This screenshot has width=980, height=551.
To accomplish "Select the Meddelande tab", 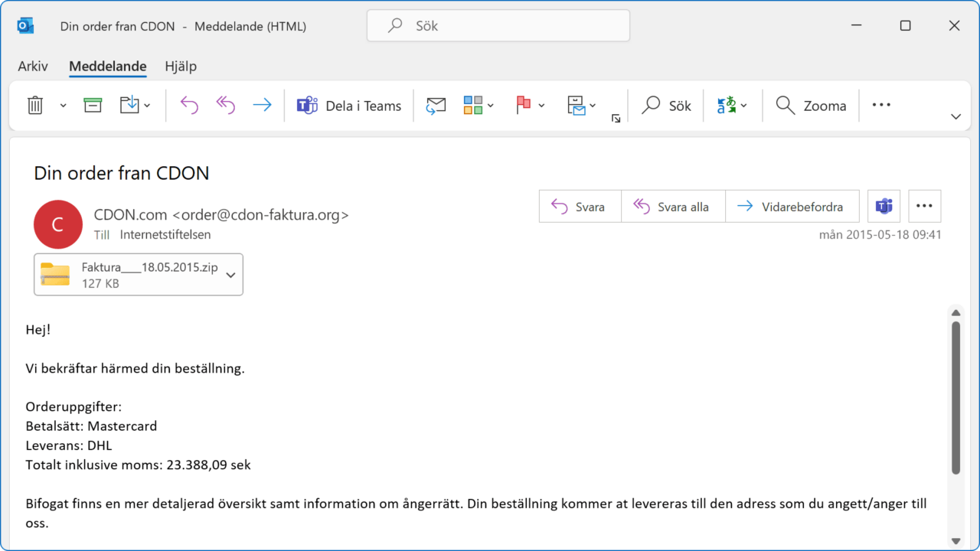I will pos(108,67).
